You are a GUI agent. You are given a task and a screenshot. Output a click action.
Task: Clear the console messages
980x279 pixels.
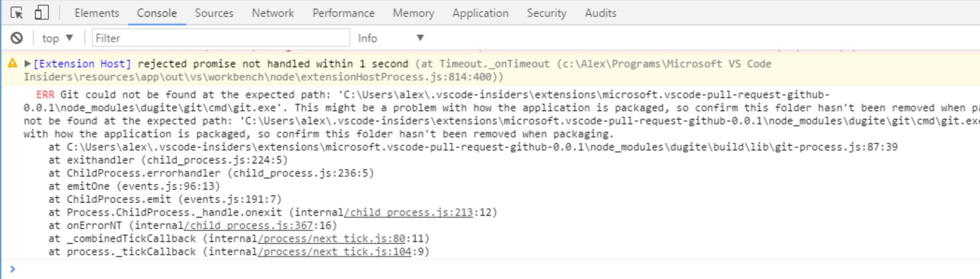[16, 37]
